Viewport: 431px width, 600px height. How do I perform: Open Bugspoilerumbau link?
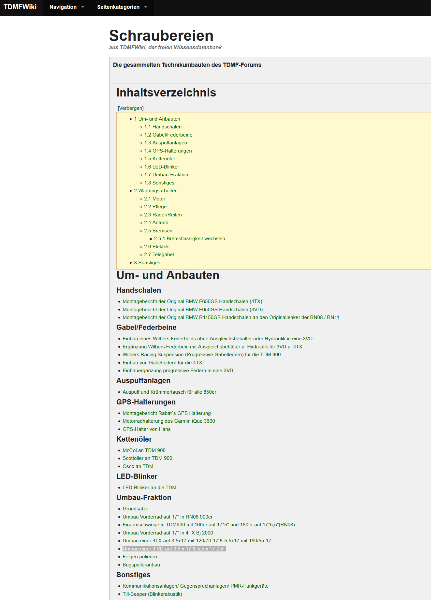pyautogui.click(x=141, y=565)
